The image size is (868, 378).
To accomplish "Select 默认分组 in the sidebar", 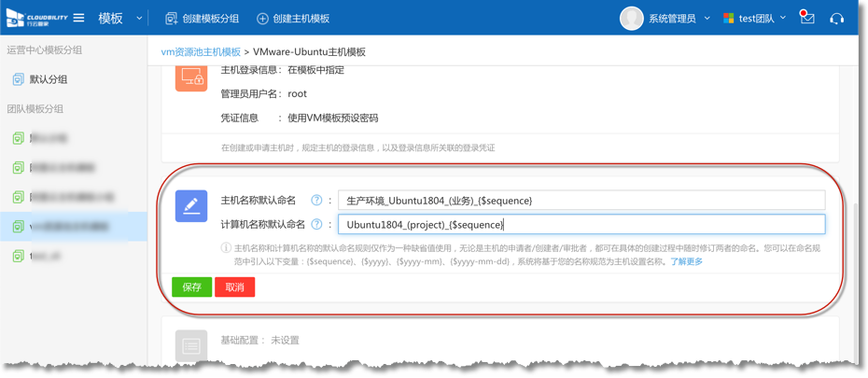I will click(x=49, y=79).
